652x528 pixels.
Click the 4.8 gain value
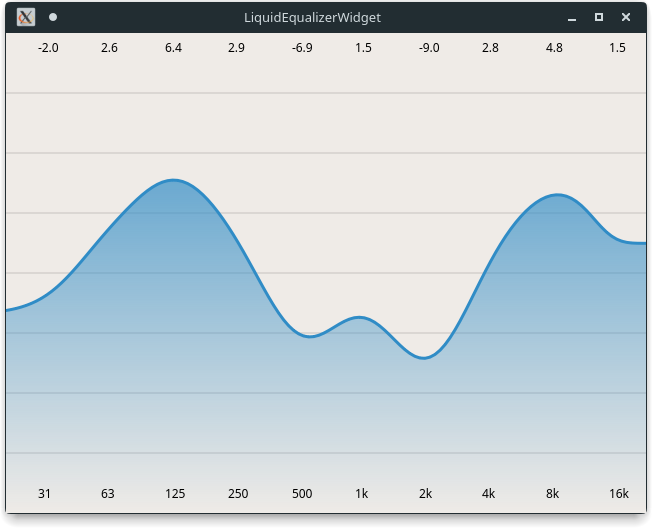[x=554, y=48]
